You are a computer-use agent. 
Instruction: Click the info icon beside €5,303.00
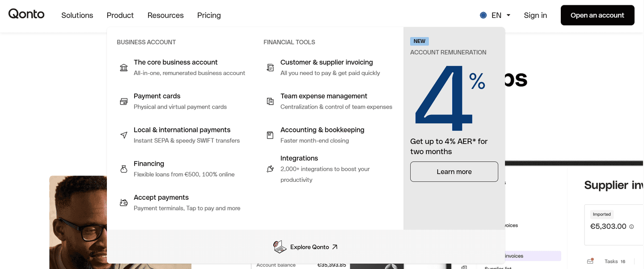pyautogui.click(x=631, y=227)
